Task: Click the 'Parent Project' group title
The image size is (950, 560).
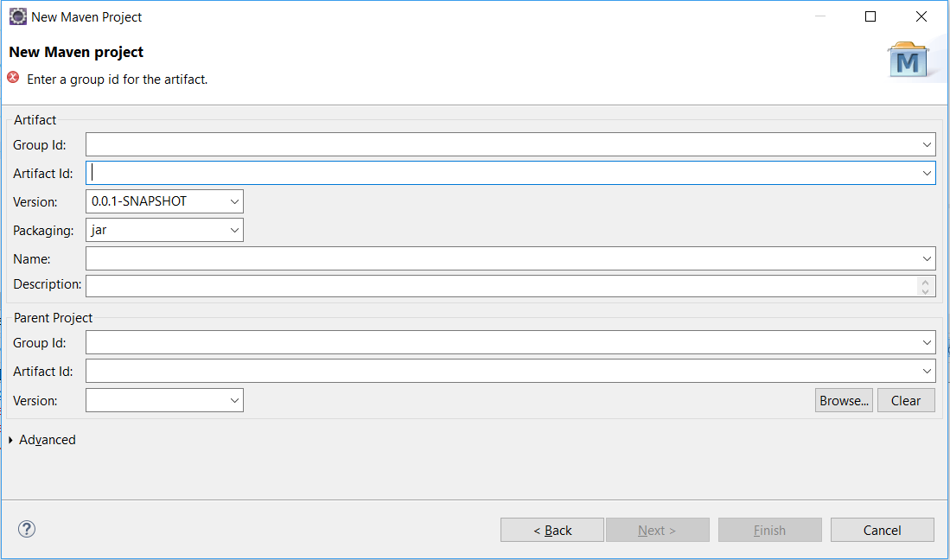Action: tap(54, 318)
